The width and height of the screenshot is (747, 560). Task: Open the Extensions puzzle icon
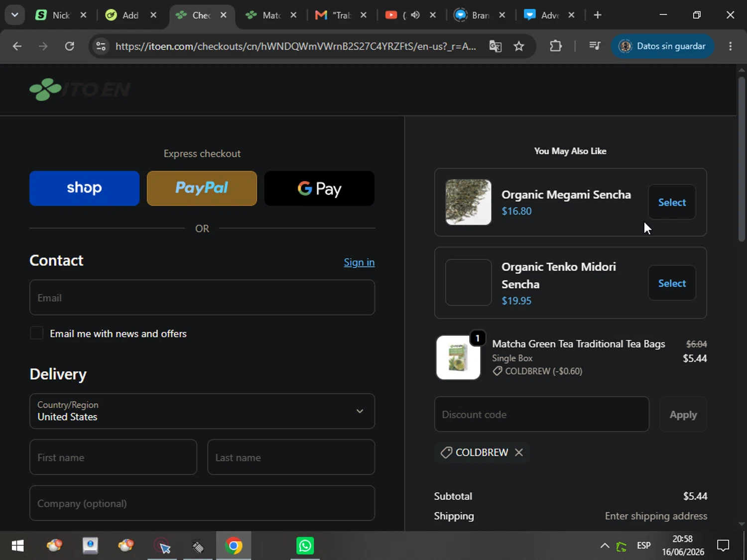coord(556,46)
